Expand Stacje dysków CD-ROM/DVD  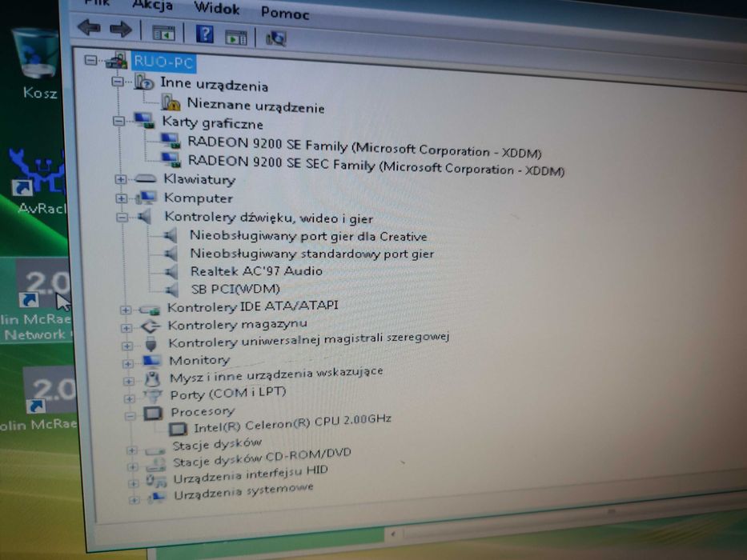(x=133, y=466)
